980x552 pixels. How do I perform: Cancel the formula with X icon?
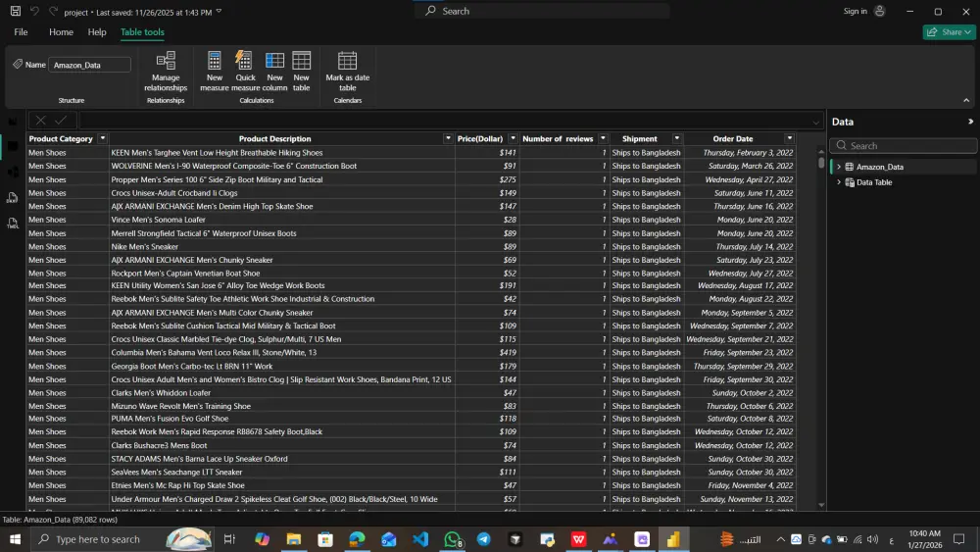click(40, 120)
